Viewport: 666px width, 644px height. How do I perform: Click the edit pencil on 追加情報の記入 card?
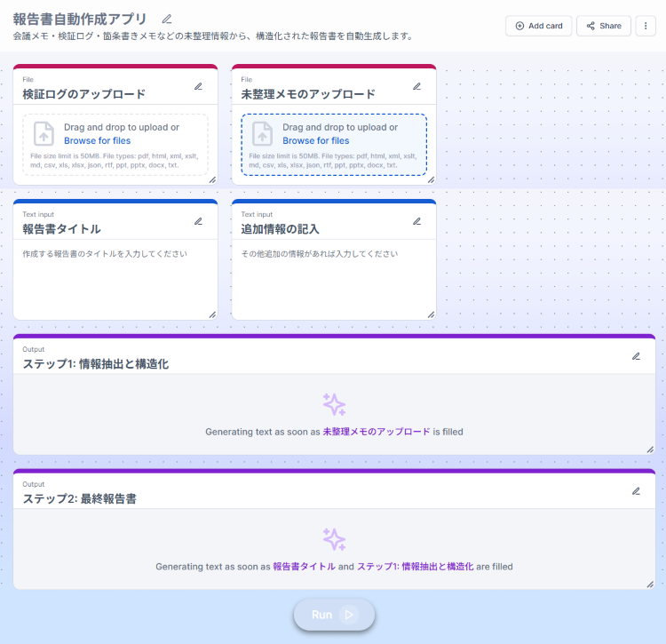click(x=416, y=221)
